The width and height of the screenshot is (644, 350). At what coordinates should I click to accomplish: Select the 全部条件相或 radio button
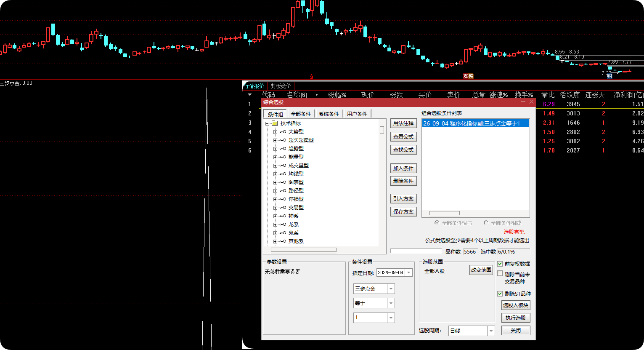(x=486, y=223)
